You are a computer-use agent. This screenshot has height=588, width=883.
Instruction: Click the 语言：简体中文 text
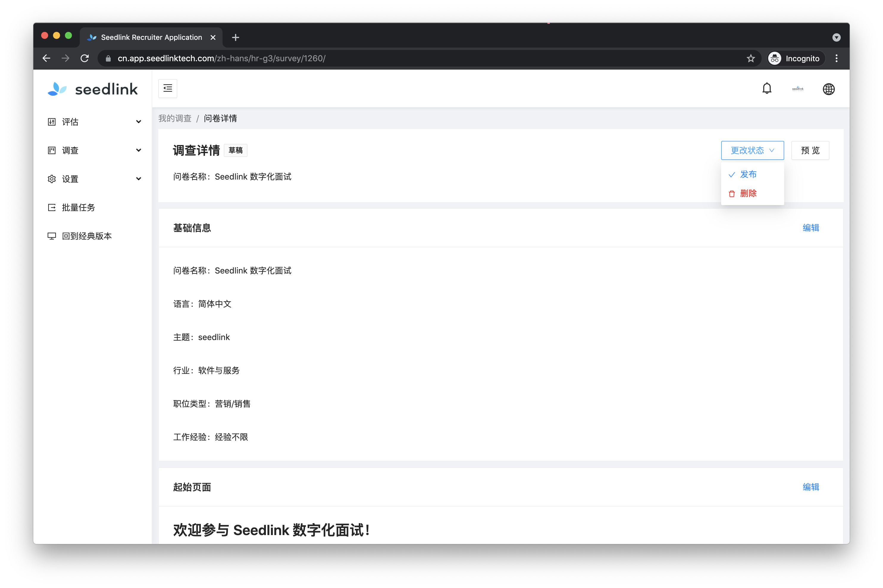202,304
